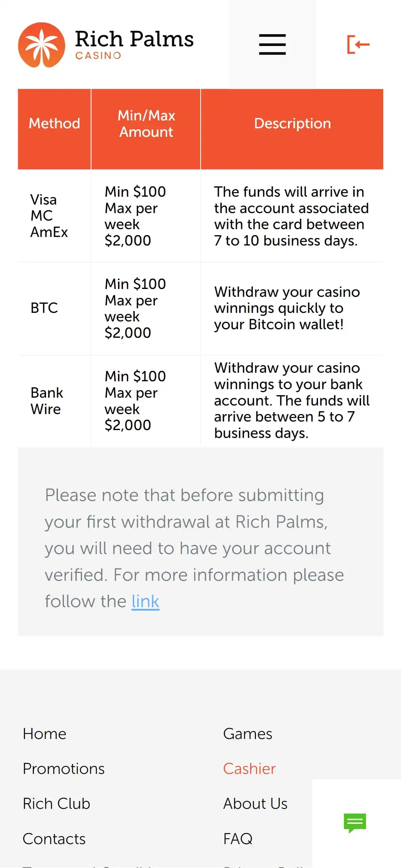Open the Games footer link

pyautogui.click(x=247, y=734)
